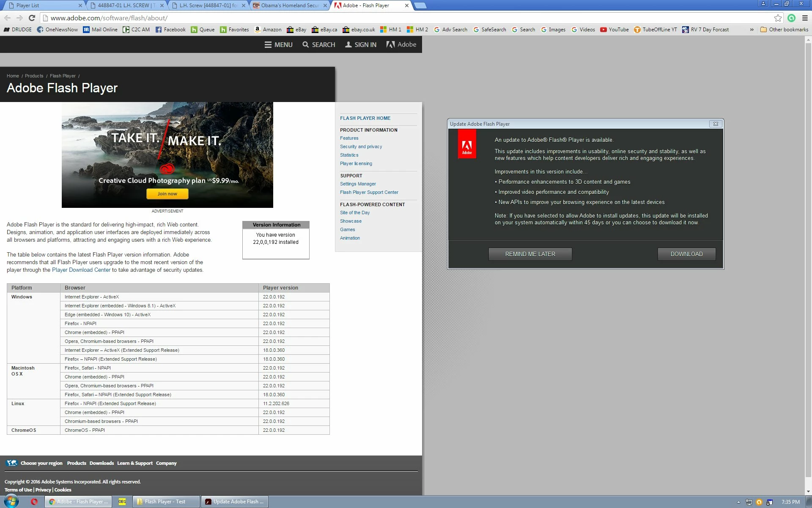
Task: Click REMIND ME LATER
Action: point(530,254)
